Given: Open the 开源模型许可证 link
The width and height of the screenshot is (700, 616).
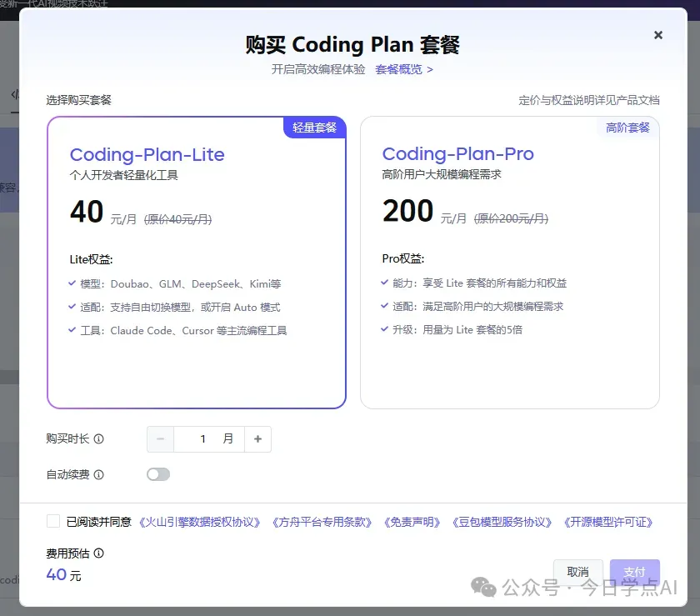Looking at the screenshot, I should click(x=608, y=523).
